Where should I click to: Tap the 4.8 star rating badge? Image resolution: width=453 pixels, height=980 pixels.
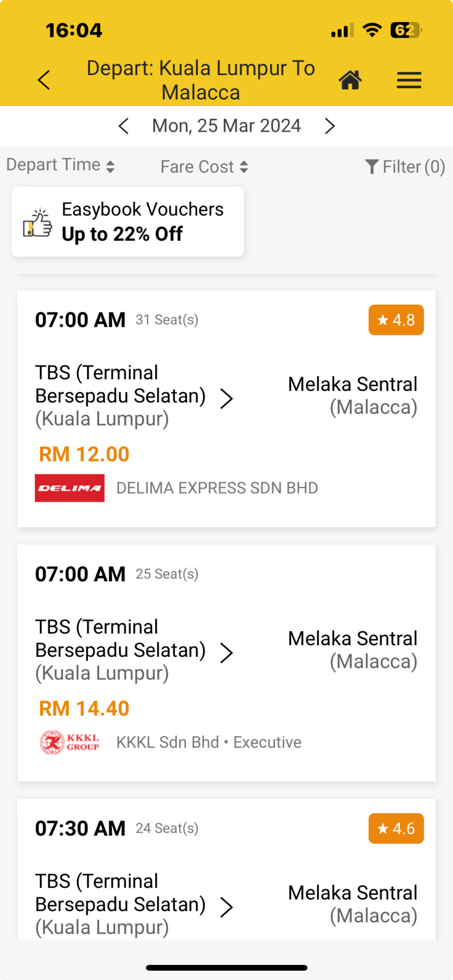(396, 320)
